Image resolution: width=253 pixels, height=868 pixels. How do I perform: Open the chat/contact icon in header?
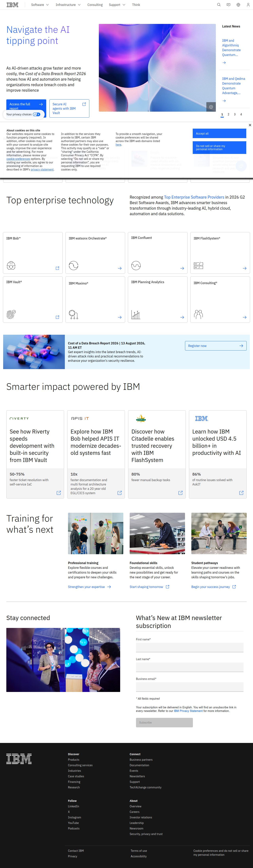[228, 5]
